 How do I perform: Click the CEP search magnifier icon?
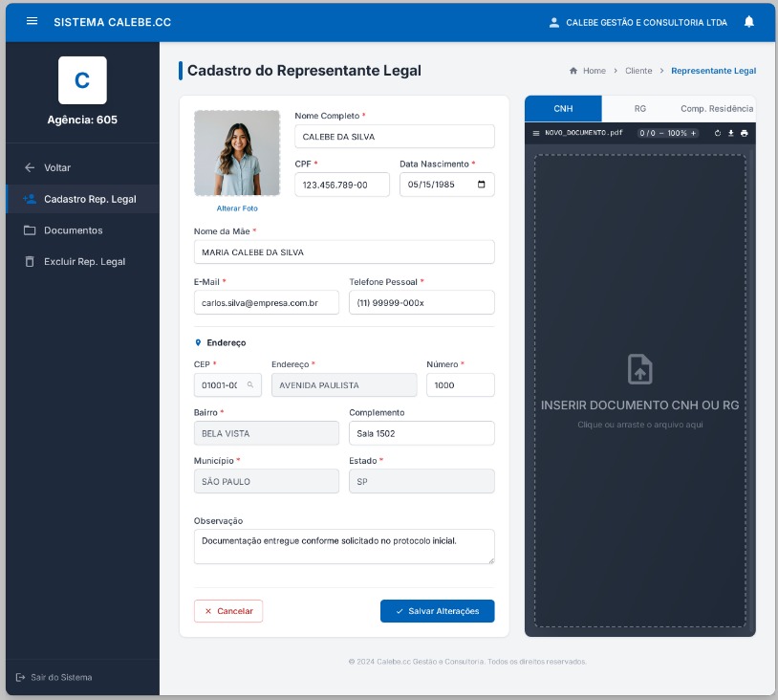[x=250, y=384]
